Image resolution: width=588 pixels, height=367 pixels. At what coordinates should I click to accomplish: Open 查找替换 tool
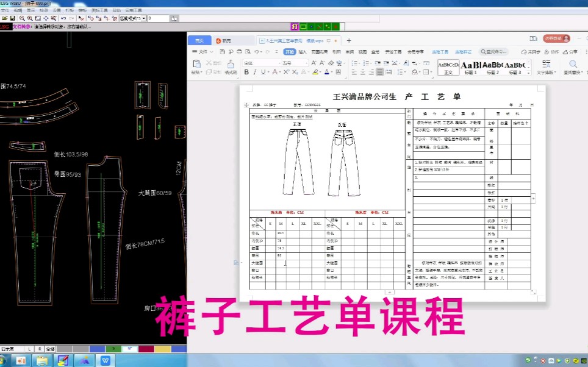coord(573,68)
